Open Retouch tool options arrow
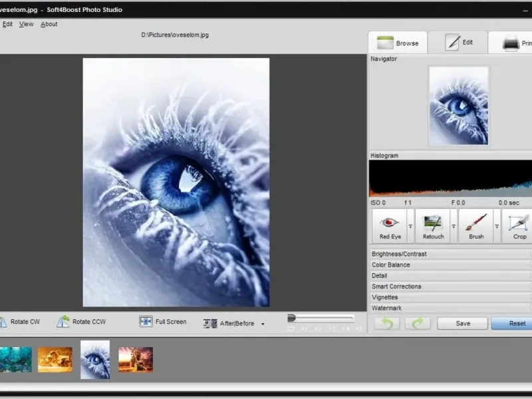Screen dimensions: 532x399 454,226
